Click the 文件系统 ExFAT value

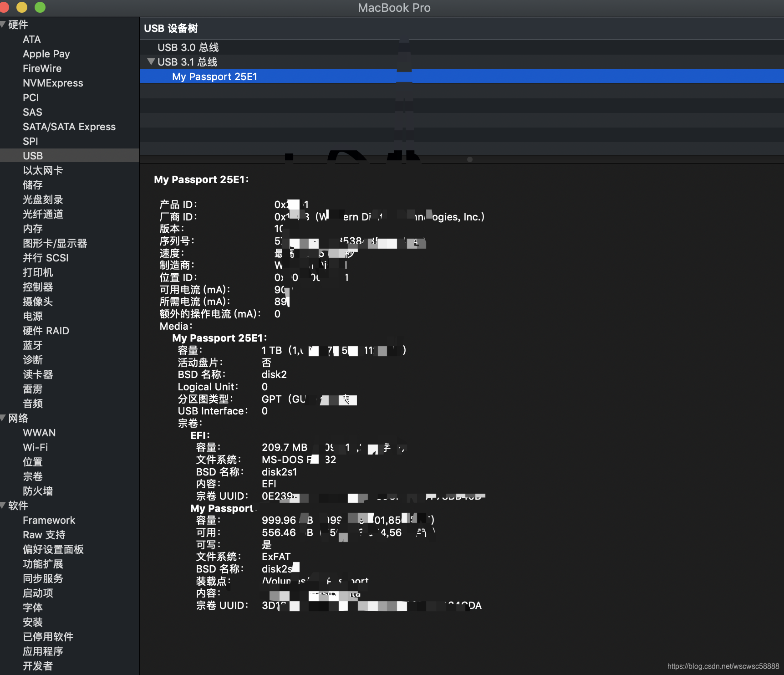(276, 557)
